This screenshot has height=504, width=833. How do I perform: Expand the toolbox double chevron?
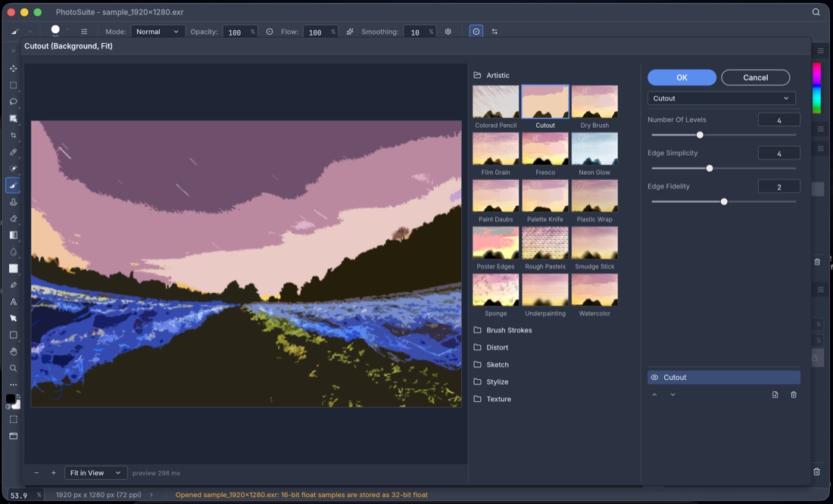14,51
